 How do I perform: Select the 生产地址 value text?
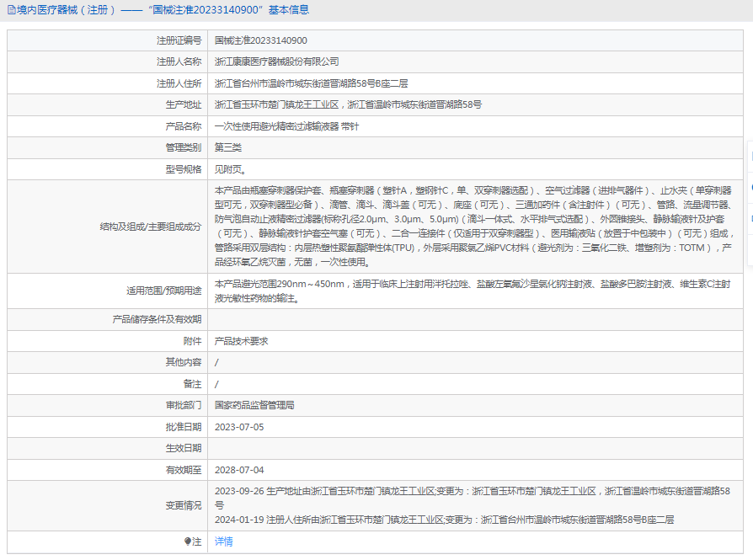point(348,104)
